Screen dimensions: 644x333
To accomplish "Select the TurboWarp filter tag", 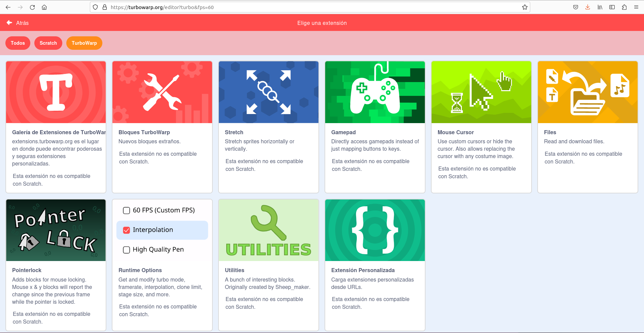I will [84, 43].
